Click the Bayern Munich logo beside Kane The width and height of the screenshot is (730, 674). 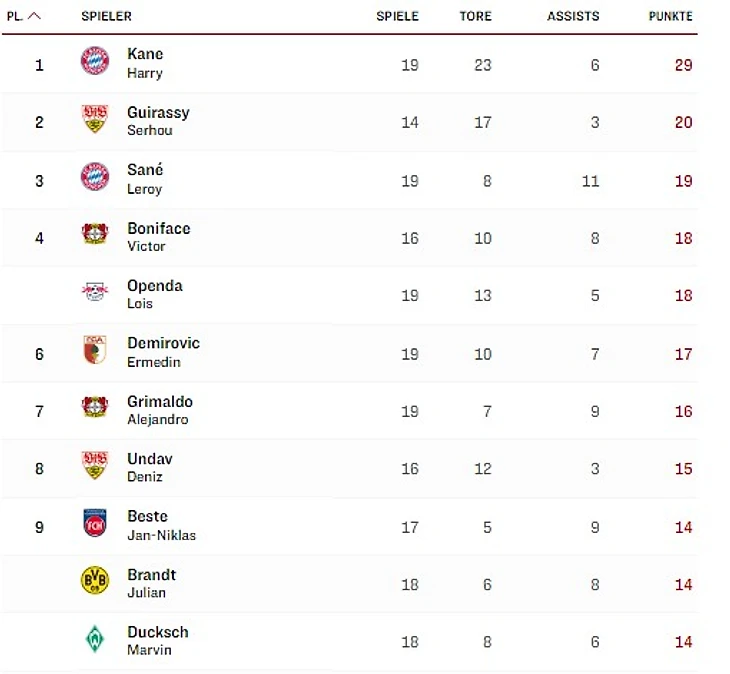point(95,61)
